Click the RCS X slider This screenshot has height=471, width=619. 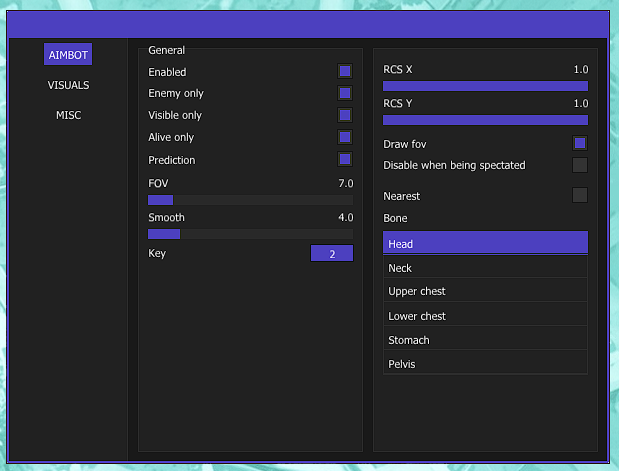485,86
